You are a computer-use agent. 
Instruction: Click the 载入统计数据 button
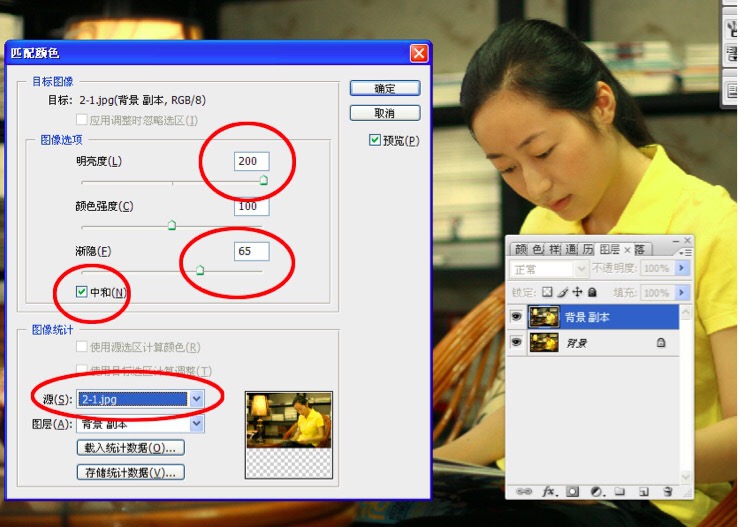pos(131,448)
